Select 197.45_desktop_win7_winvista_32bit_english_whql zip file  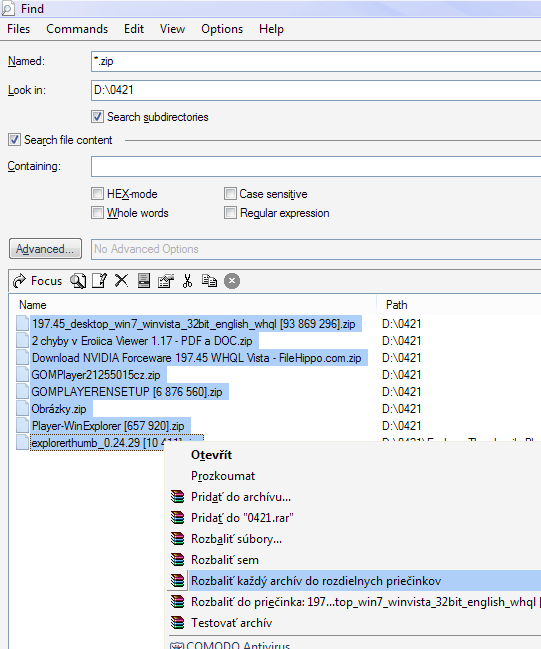[x=193, y=324]
